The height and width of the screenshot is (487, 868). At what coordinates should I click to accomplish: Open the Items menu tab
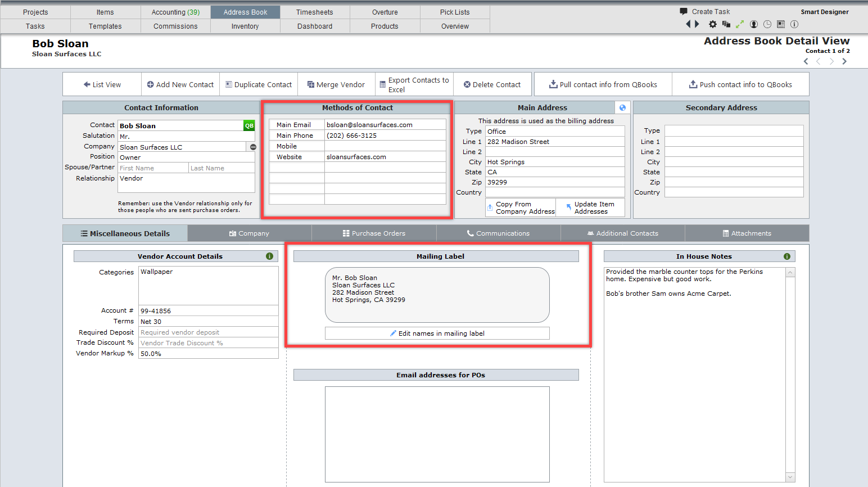tap(105, 12)
